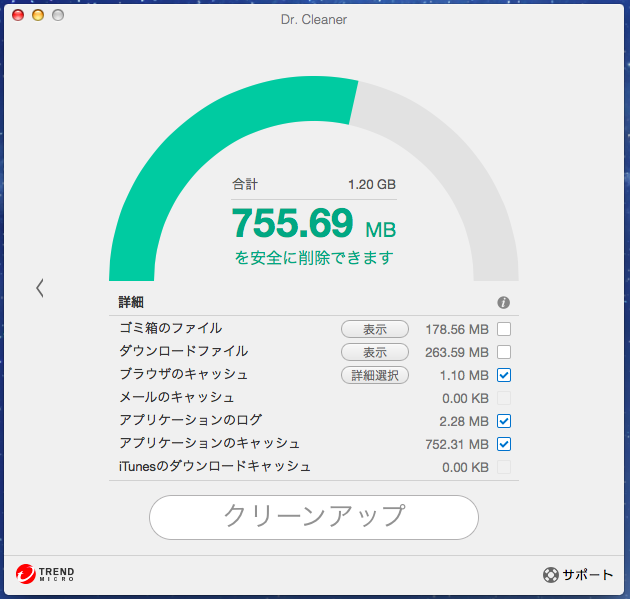Open 詳細選択 for browser cache
The height and width of the screenshot is (599, 630).
tap(375, 376)
